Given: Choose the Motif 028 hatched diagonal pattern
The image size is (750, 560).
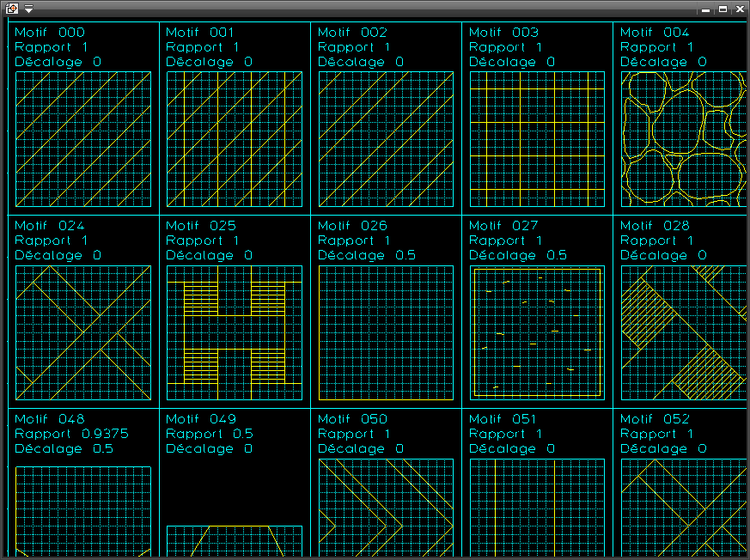Looking at the screenshot, I should (684, 333).
